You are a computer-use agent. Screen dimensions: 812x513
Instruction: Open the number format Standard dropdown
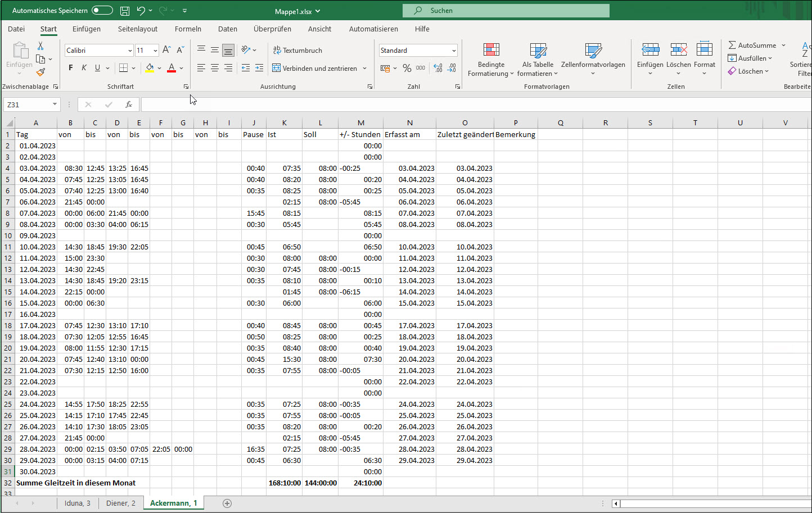coord(454,51)
